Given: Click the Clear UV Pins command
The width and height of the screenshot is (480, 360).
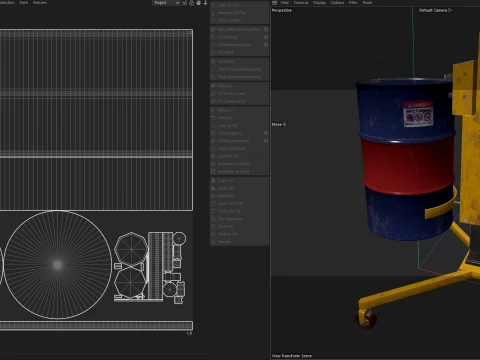Looking at the screenshot, I should point(239,21).
